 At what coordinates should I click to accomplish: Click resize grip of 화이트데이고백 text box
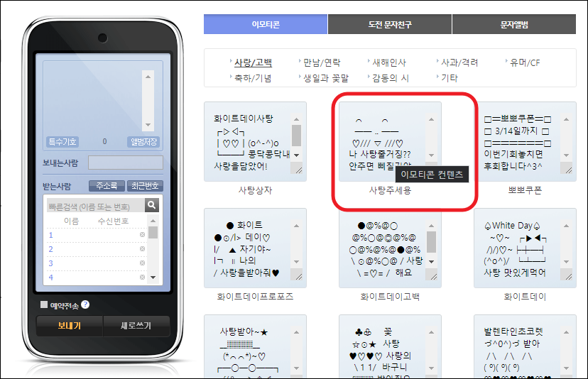433,276
